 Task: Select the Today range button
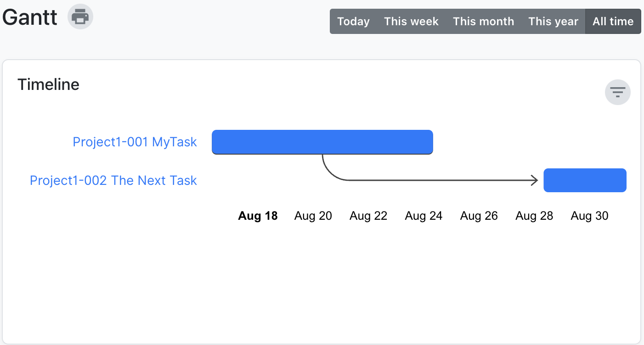353,22
